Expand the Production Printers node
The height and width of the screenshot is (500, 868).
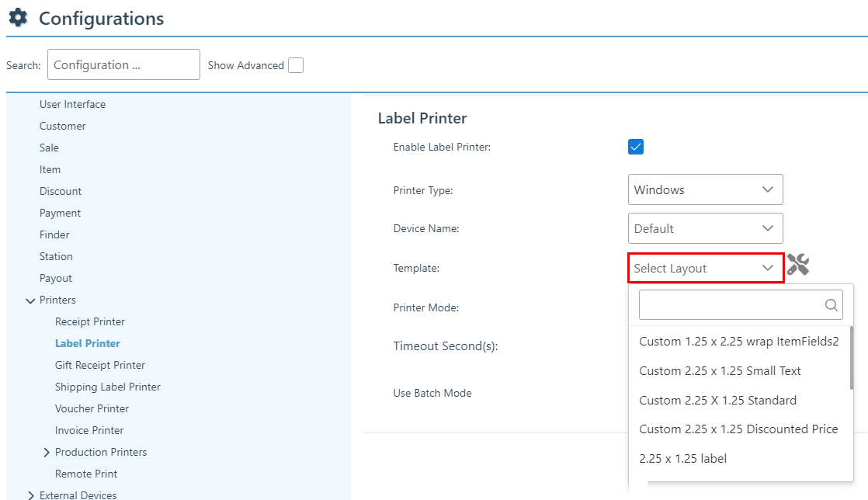[47, 453]
